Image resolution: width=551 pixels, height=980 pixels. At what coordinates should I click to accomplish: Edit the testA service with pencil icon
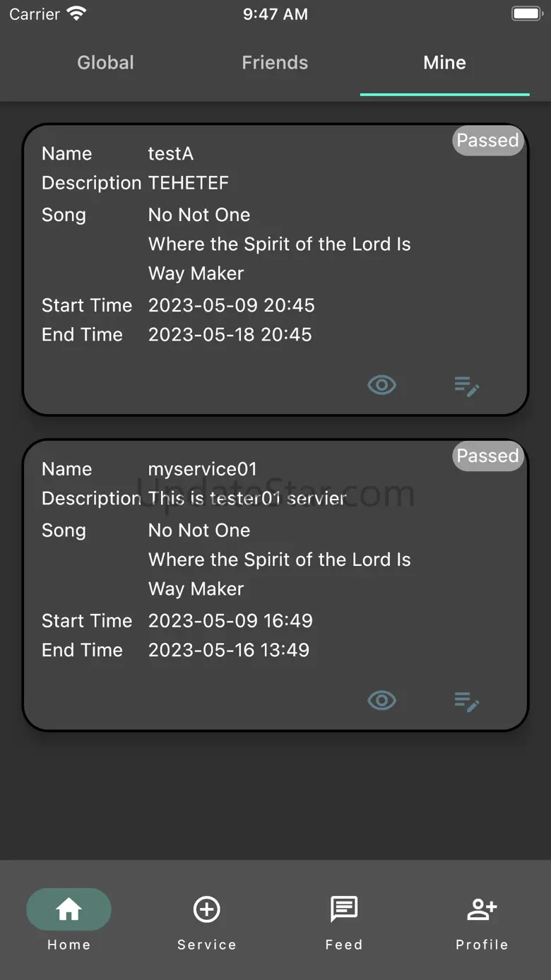click(466, 386)
